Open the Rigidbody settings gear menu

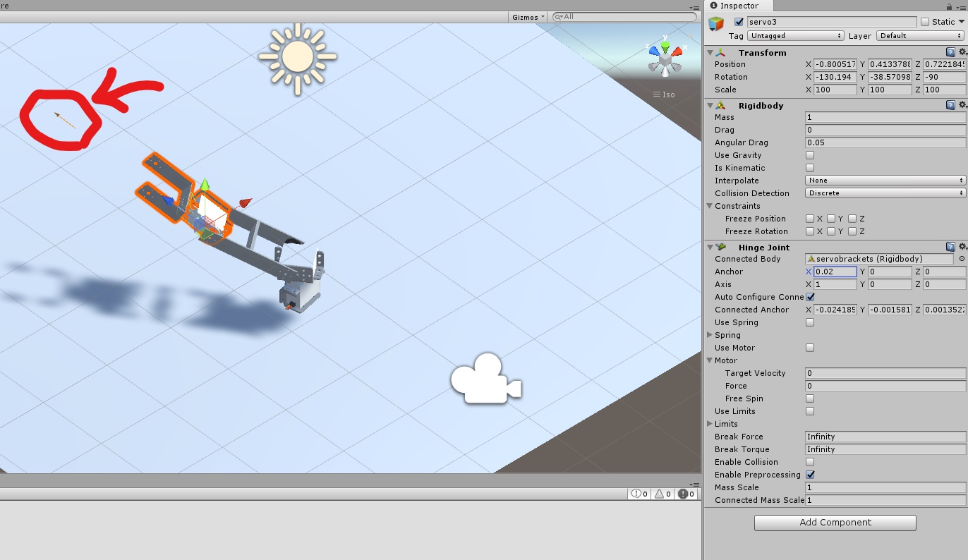(962, 106)
